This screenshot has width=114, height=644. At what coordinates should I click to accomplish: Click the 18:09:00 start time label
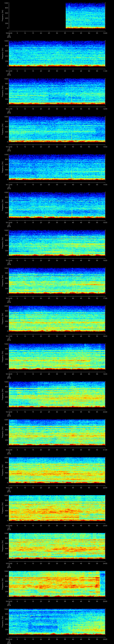tap(9, 33)
